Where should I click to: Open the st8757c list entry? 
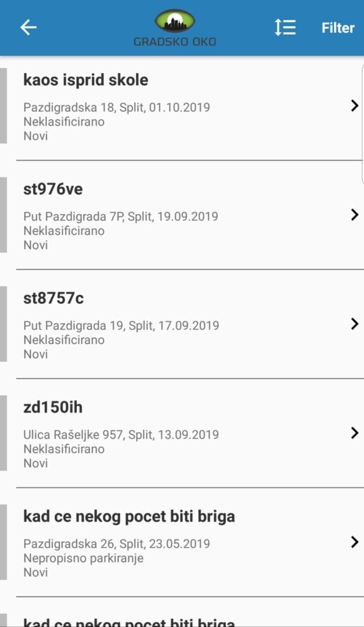53,298
